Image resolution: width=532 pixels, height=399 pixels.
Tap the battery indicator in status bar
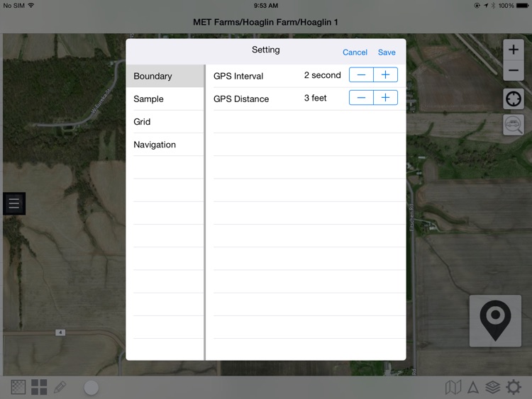click(x=523, y=6)
